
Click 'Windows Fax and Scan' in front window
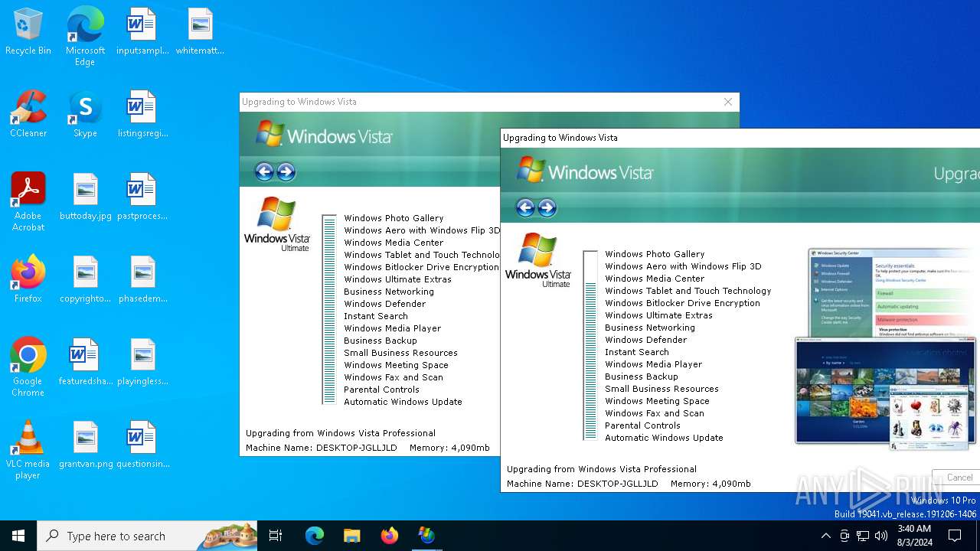655,413
